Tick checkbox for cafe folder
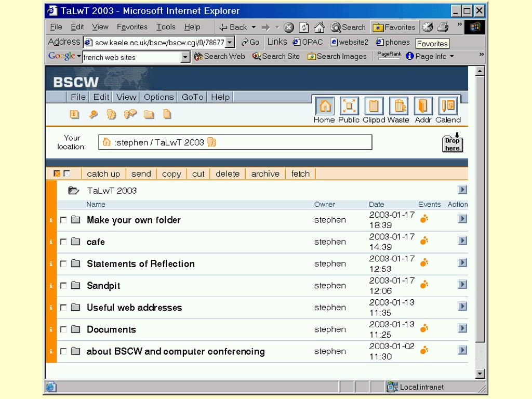 [63, 242]
